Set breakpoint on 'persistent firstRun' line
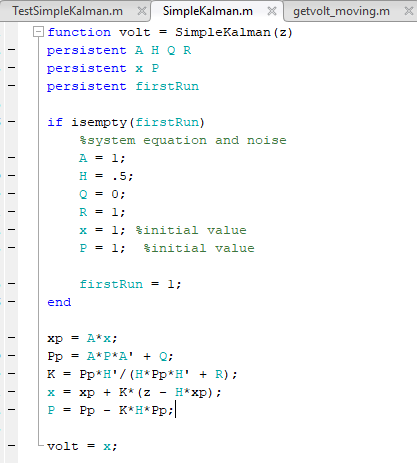This screenshot has height=463, width=417. tap(12, 86)
